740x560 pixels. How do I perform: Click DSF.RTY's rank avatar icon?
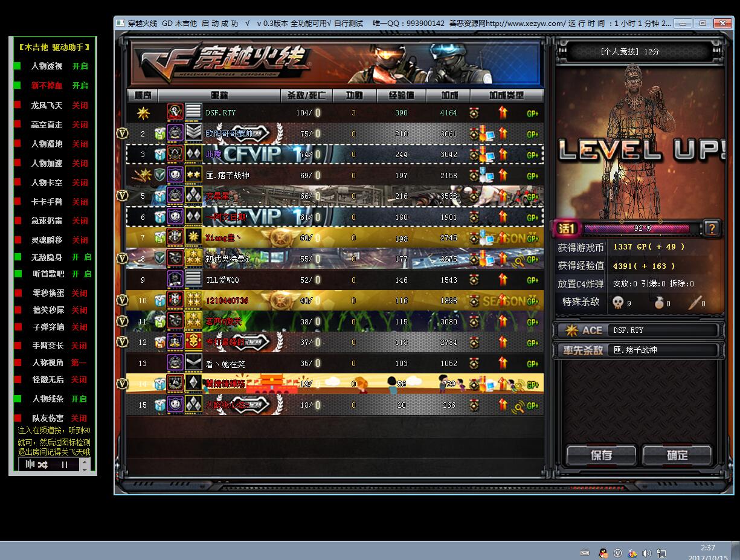[175, 112]
